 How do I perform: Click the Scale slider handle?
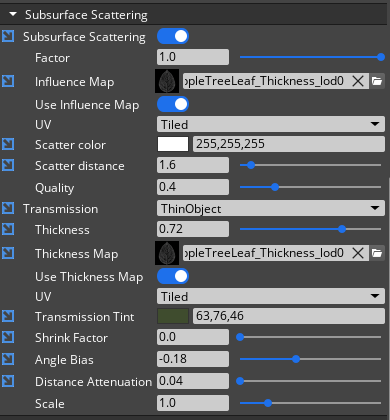pos(268,403)
